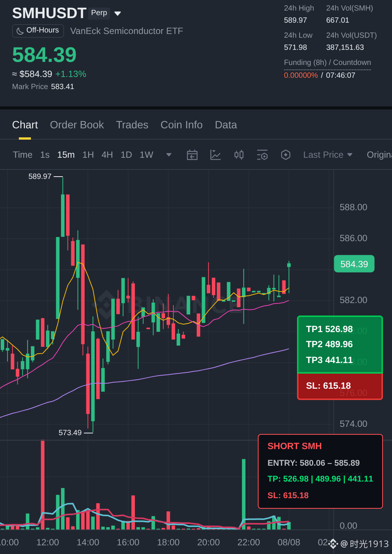Select the Original chart option
This screenshot has height=554, width=392.
tap(379, 155)
